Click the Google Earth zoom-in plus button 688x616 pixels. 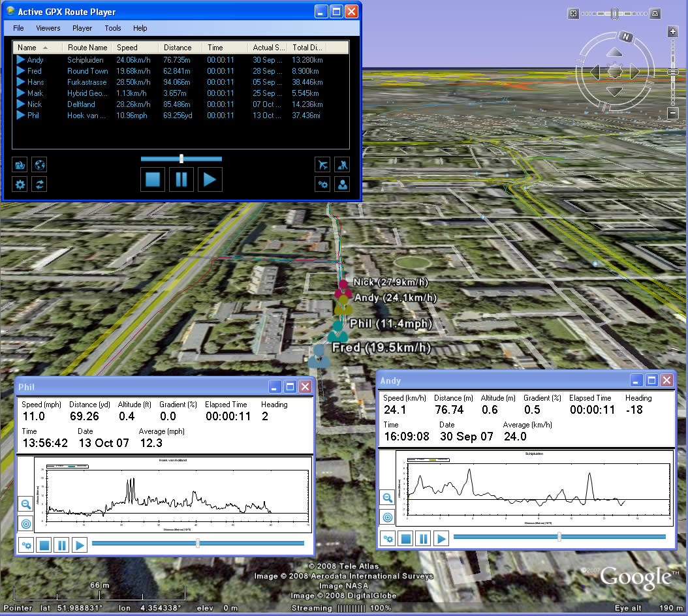(x=673, y=31)
